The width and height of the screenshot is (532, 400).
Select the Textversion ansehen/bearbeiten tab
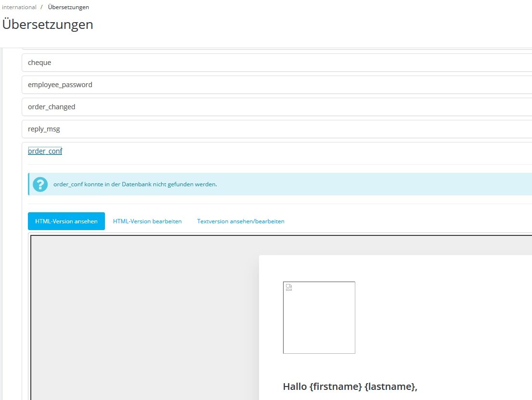tap(241, 221)
